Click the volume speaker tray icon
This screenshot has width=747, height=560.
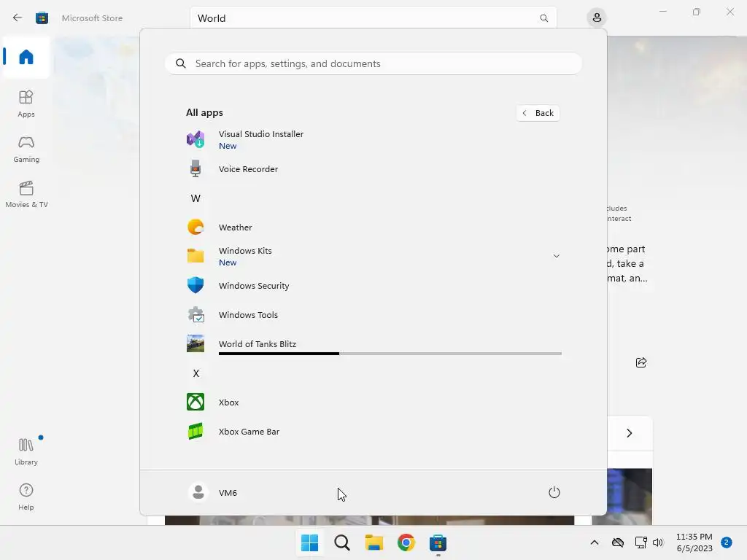pyautogui.click(x=658, y=542)
